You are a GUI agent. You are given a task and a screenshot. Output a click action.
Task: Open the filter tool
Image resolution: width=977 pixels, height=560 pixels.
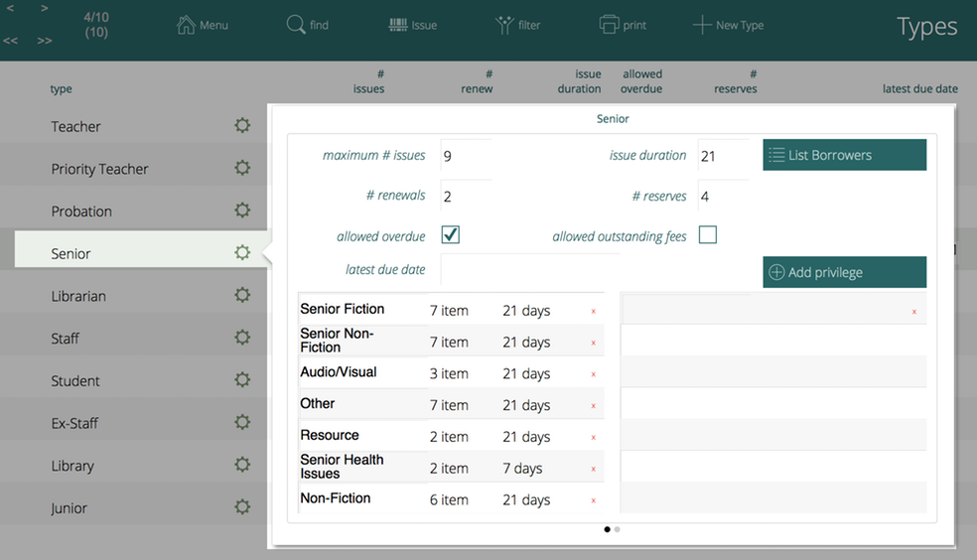click(504, 25)
